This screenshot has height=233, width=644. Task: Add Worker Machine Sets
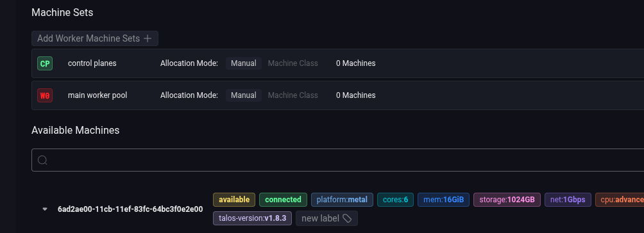click(95, 38)
